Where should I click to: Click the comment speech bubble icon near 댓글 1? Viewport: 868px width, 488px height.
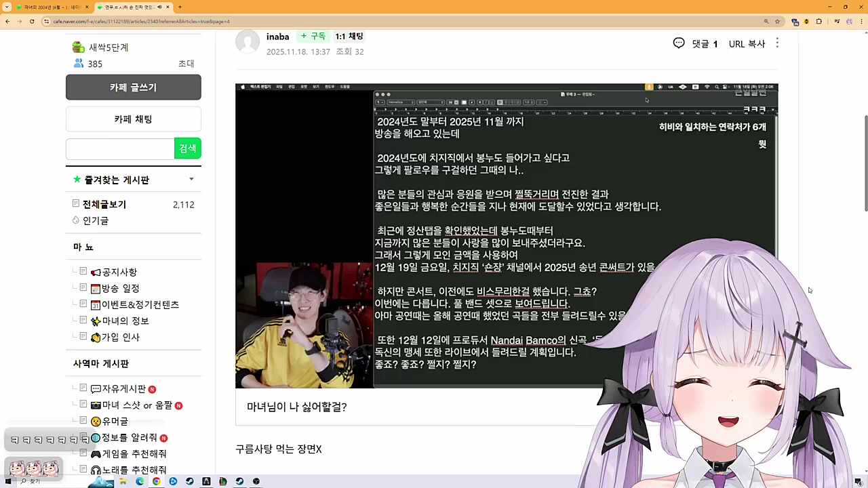coord(679,43)
